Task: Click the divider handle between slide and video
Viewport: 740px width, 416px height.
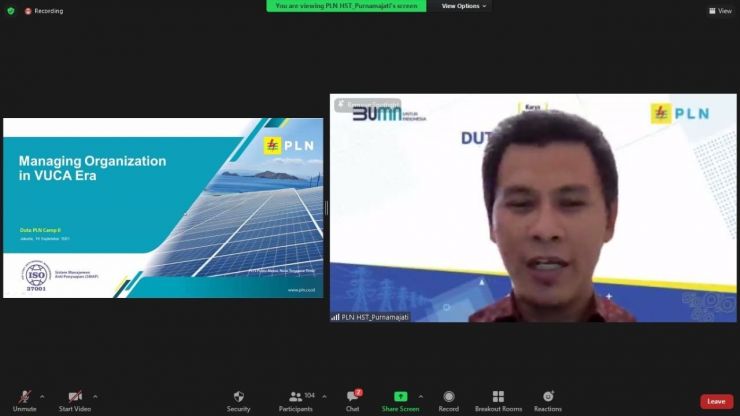Action: [327, 208]
